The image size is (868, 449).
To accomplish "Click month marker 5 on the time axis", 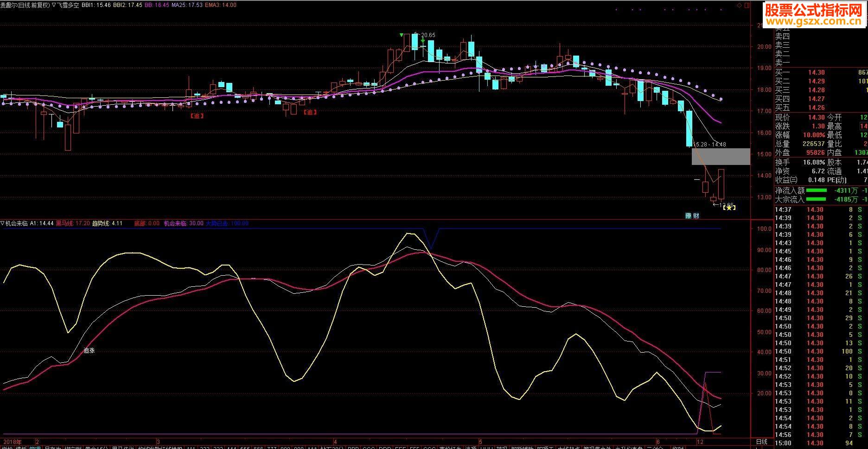I will 481,442.
